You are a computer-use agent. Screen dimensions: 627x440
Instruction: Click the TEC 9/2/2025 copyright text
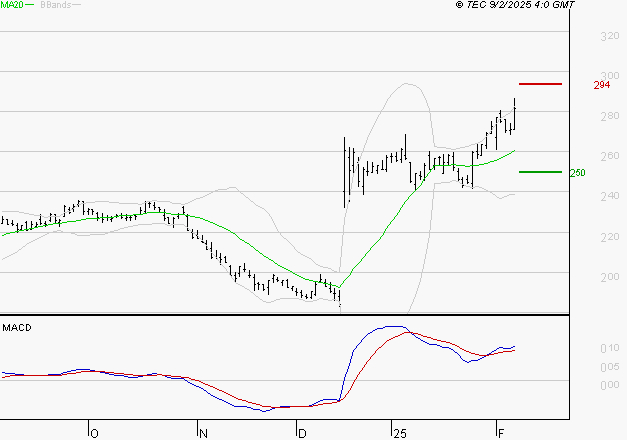click(x=515, y=5)
